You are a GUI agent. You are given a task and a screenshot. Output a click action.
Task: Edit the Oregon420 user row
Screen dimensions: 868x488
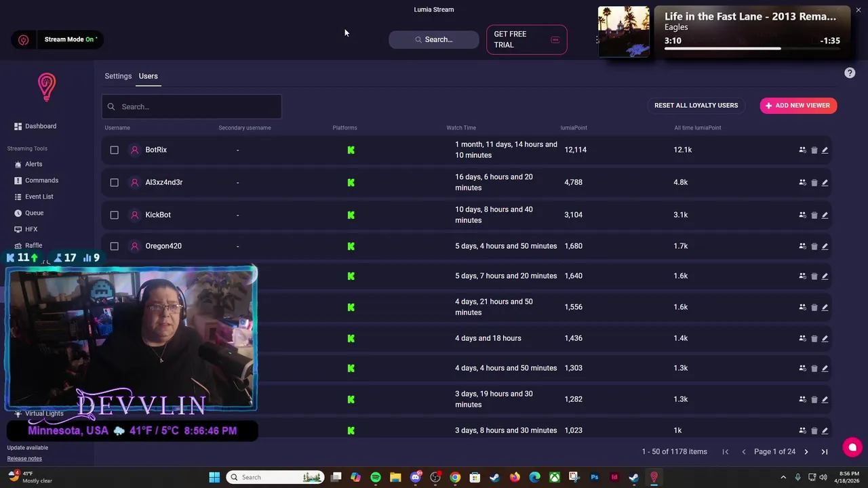(x=825, y=246)
